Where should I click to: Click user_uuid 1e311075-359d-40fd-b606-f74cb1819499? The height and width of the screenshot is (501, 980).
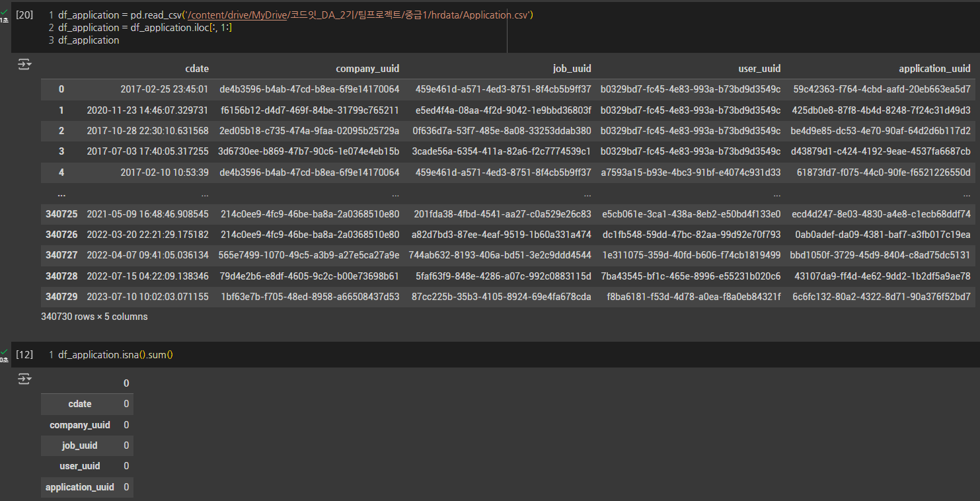691,256
